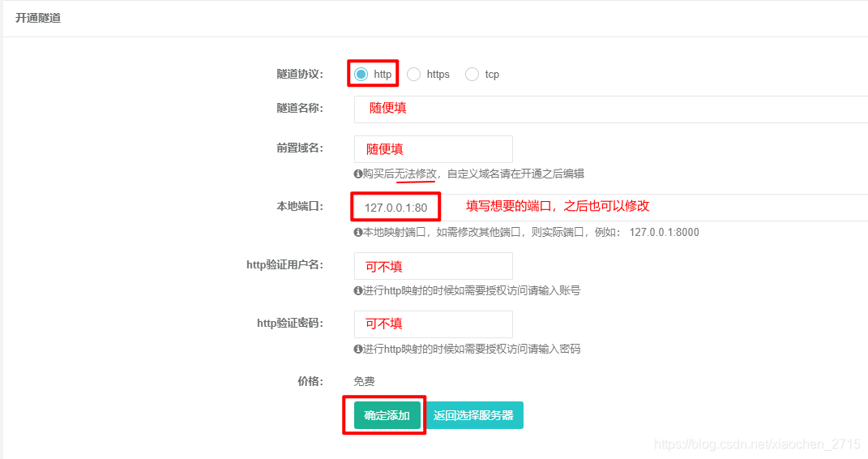The height and width of the screenshot is (459, 868).
Task: Click the 本地端口 label
Action: pyautogui.click(x=300, y=207)
